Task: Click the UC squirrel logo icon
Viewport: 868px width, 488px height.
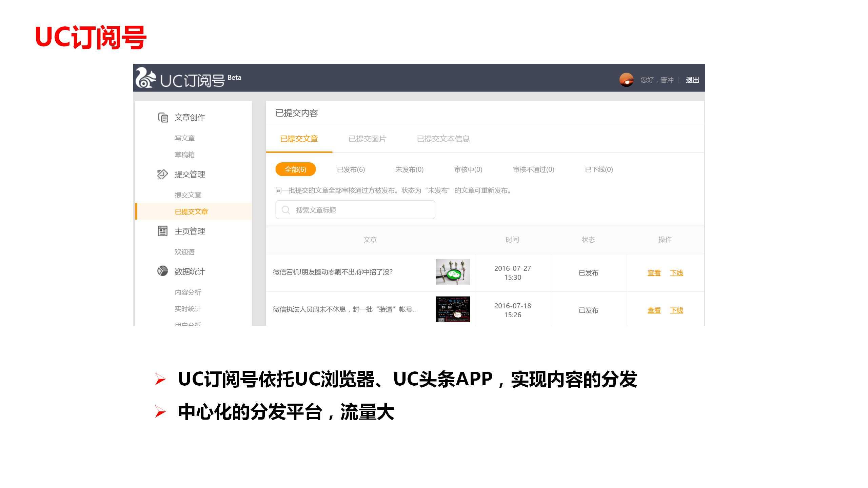Action: pos(145,78)
